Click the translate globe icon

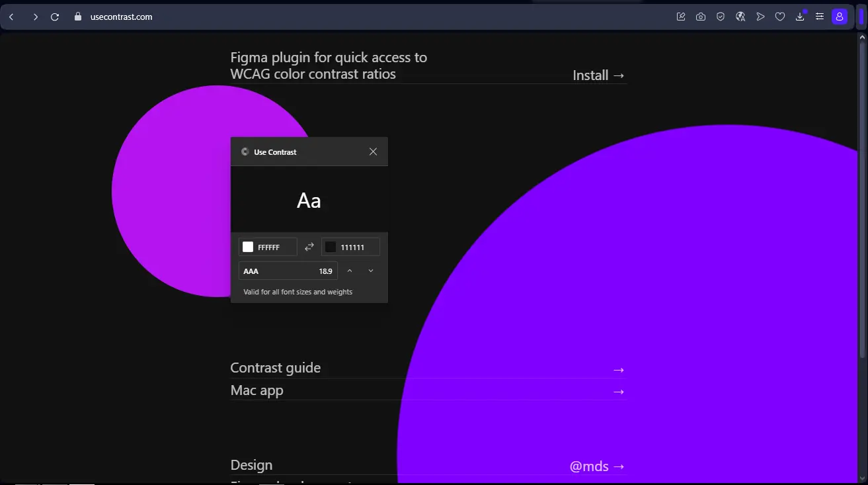point(740,17)
